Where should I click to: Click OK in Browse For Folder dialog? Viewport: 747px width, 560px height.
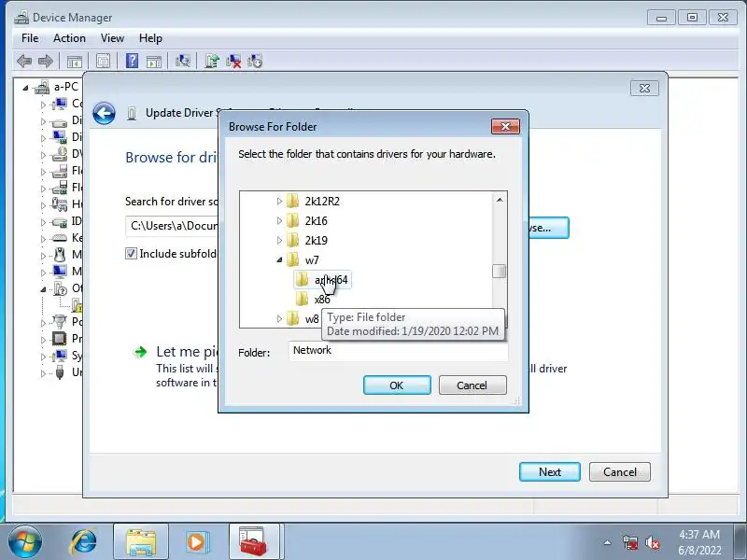pyautogui.click(x=397, y=385)
